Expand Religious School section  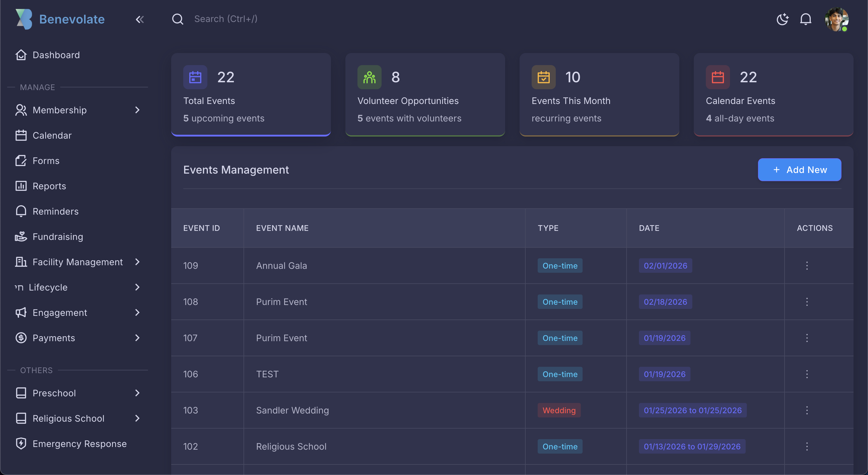[137, 418]
